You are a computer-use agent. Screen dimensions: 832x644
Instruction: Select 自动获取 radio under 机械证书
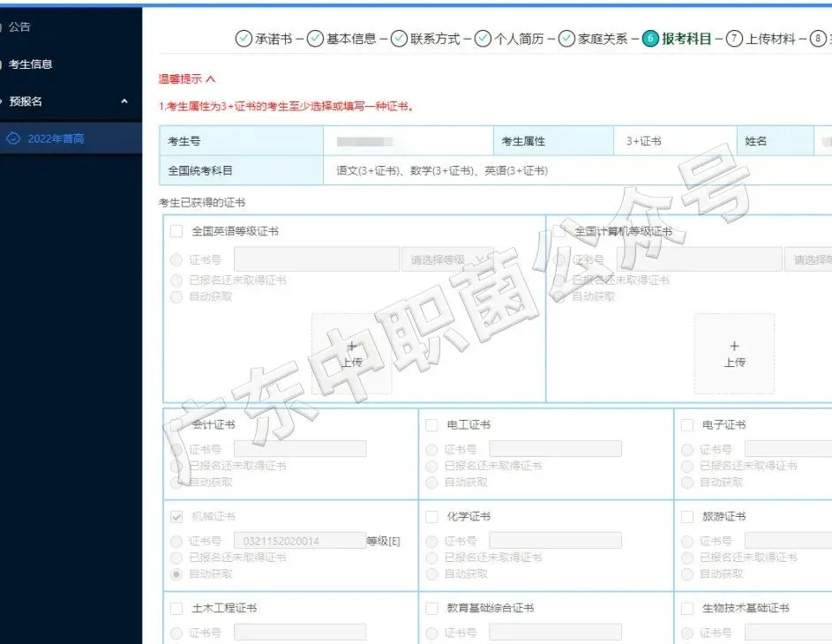pos(176,574)
